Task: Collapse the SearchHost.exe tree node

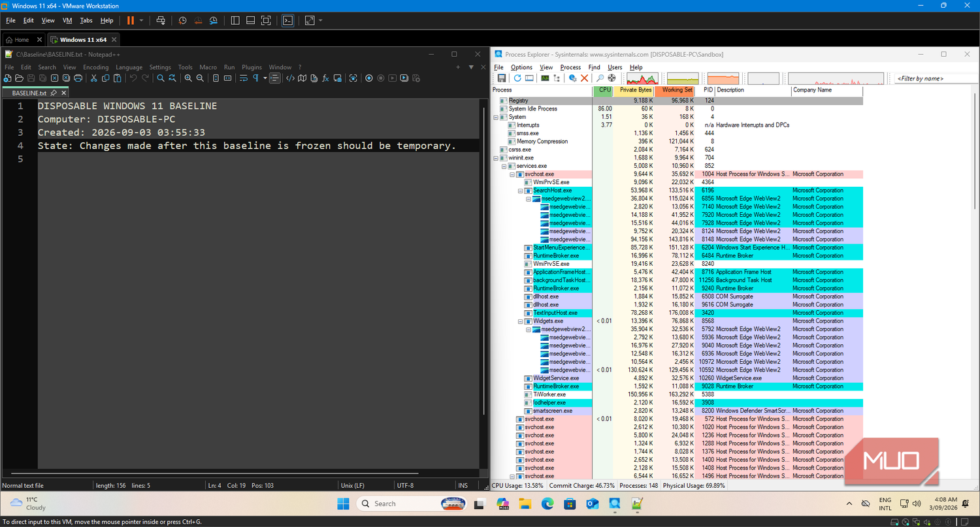Action: 521,191
